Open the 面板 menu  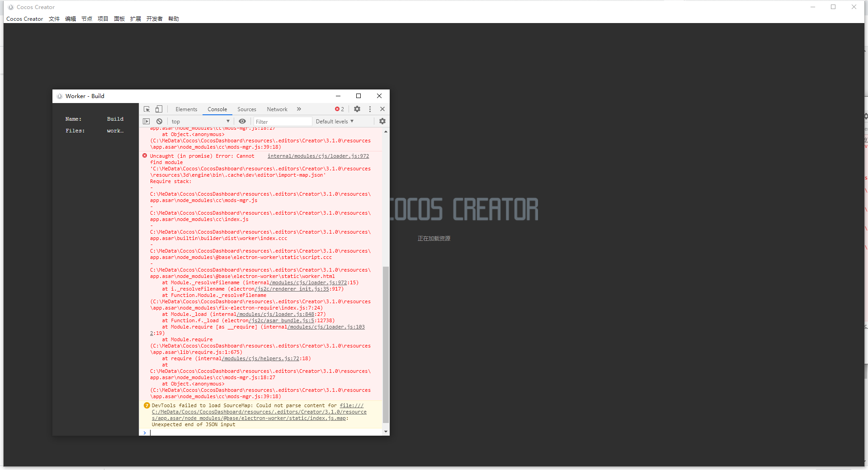pos(119,19)
